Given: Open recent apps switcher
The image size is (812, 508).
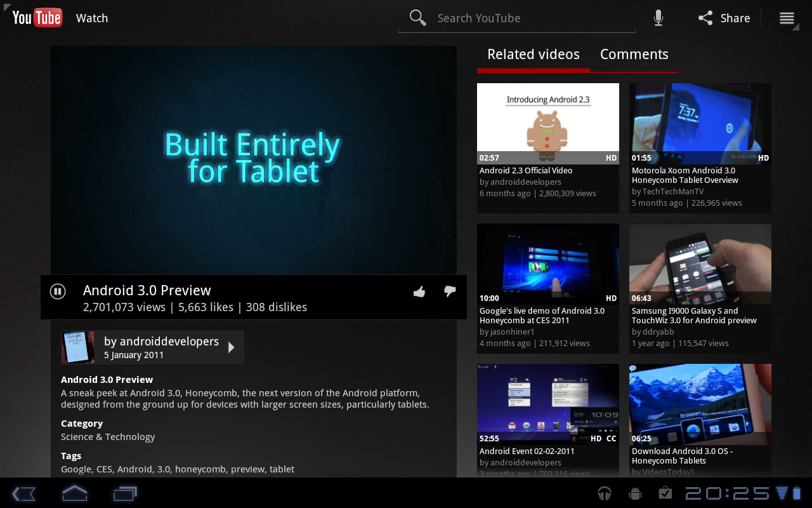Looking at the screenshot, I should point(125,493).
